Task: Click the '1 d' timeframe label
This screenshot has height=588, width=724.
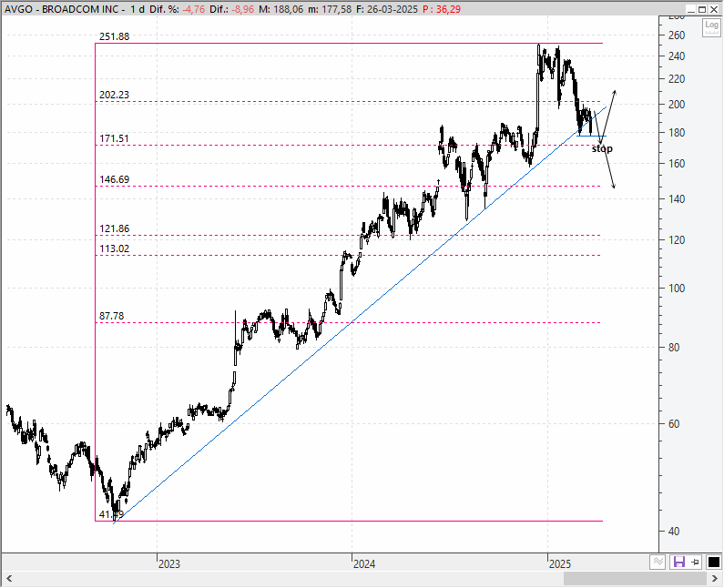Action: point(138,9)
